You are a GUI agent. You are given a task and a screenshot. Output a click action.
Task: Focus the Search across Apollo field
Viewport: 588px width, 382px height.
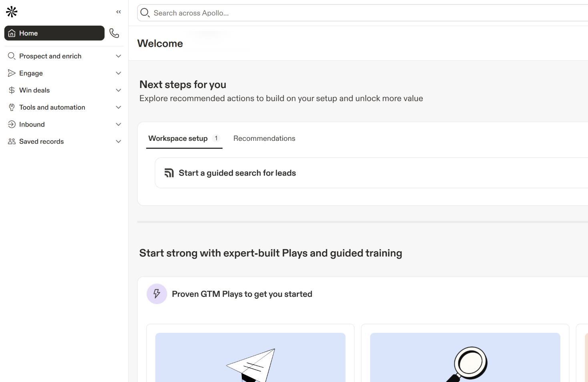pyautogui.click(x=360, y=13)
